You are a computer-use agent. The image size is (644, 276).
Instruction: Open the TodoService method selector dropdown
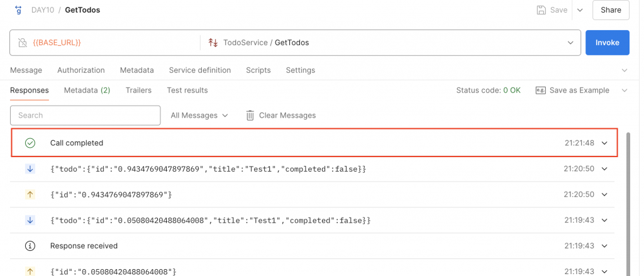[570, 43]
